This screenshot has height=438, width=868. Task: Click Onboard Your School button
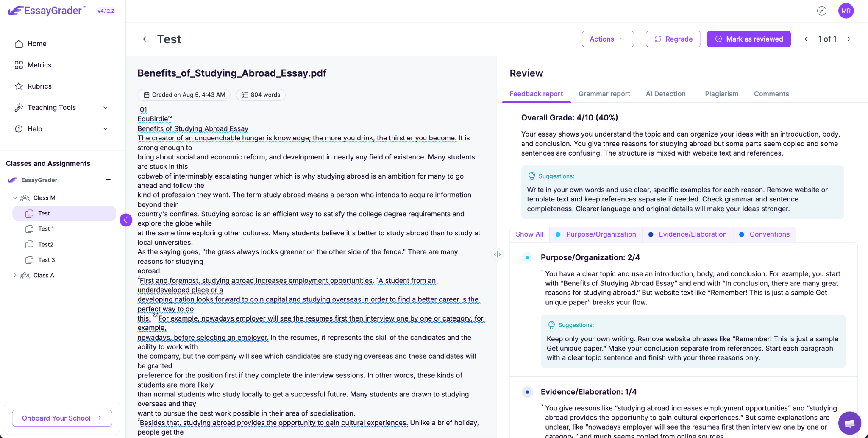click(x=62, y=418)
